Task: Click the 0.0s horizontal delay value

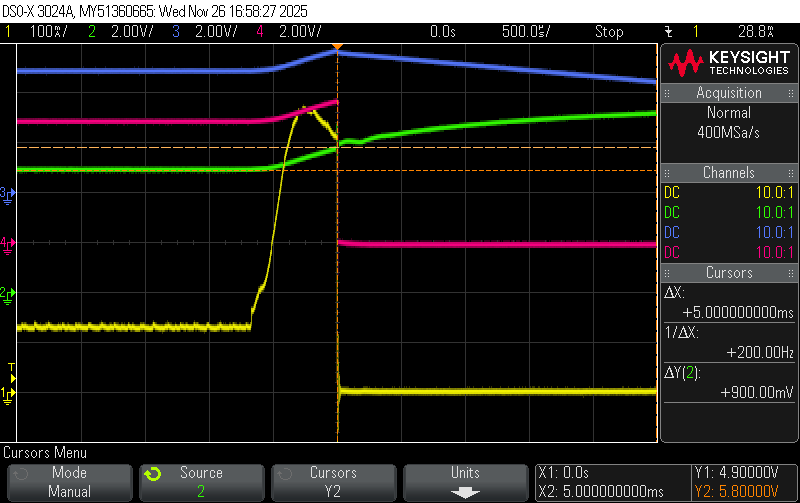Action: pyautogui.click(x=442, y=32)
